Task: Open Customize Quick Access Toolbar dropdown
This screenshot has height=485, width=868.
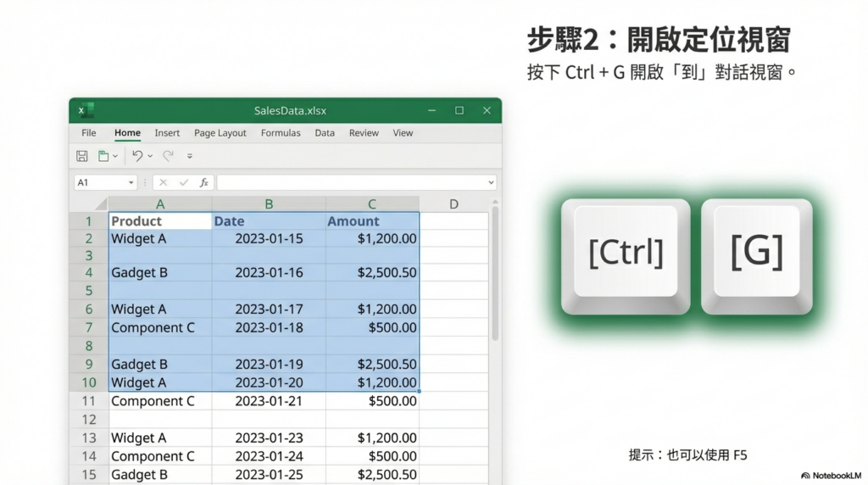Action: [x=189, y=156]
